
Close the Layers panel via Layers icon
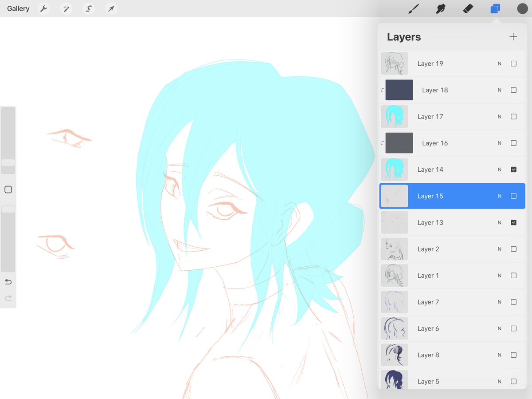tap(495, 8)
